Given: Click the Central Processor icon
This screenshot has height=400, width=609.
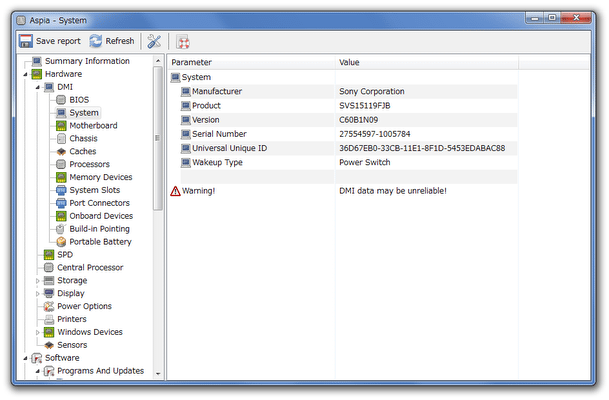Looking at the screenshot, I should pyautogui.click(x=49, y=268).
